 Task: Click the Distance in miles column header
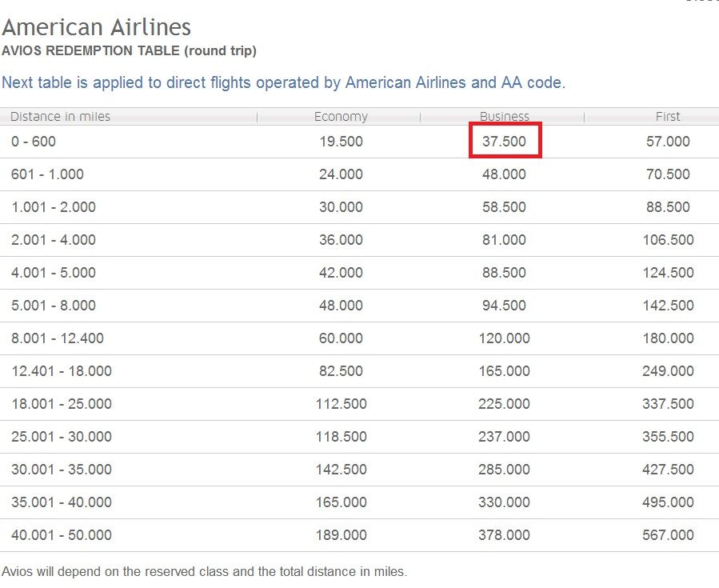tap(61, 117)
